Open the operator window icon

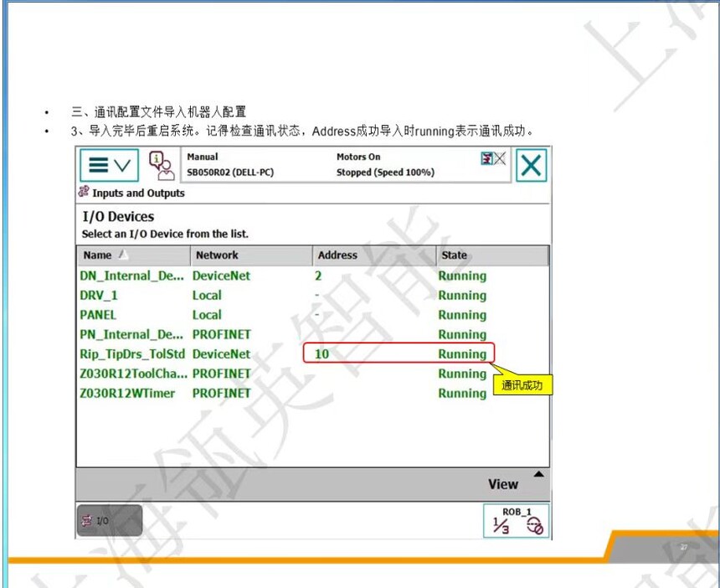[162, 165]
